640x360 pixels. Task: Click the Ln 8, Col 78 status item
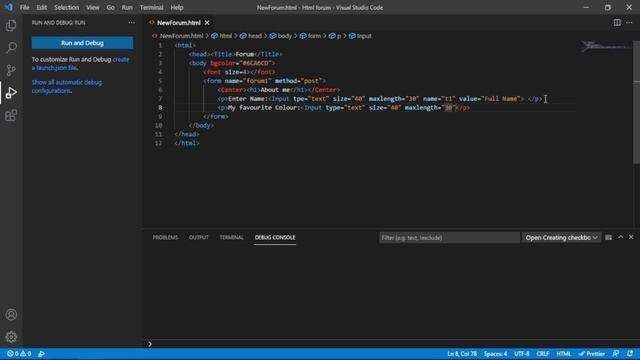[x=462, y=354]
